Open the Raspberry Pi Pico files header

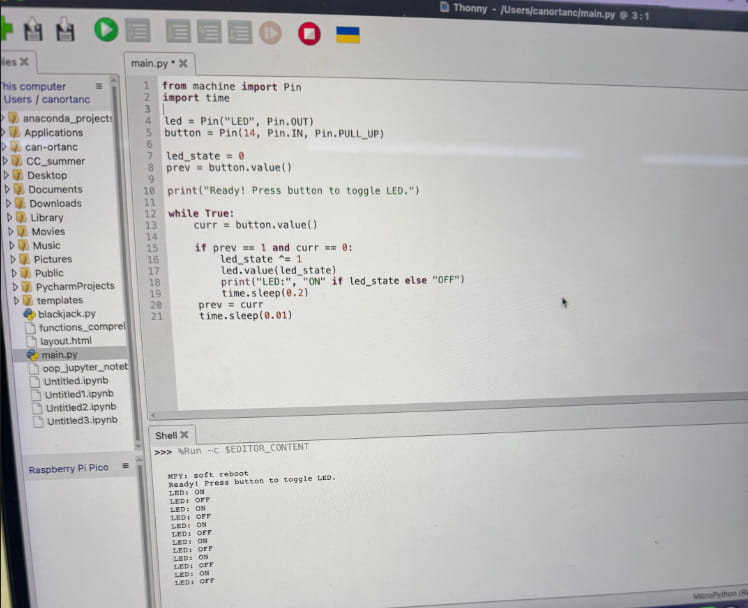pyautogui.click(x=69, y=469)
